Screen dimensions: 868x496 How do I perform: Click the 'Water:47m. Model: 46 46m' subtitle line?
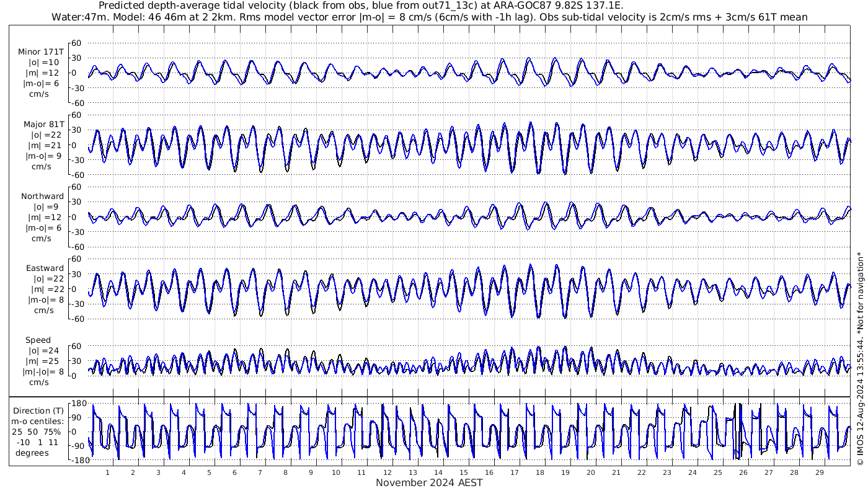tap(430, 17)
